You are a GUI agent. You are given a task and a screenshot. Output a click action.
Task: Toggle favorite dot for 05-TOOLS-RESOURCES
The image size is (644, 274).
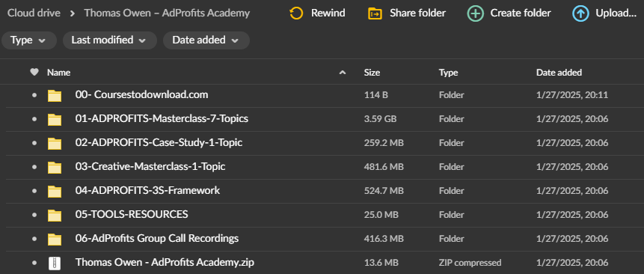[x=34, y=214]
